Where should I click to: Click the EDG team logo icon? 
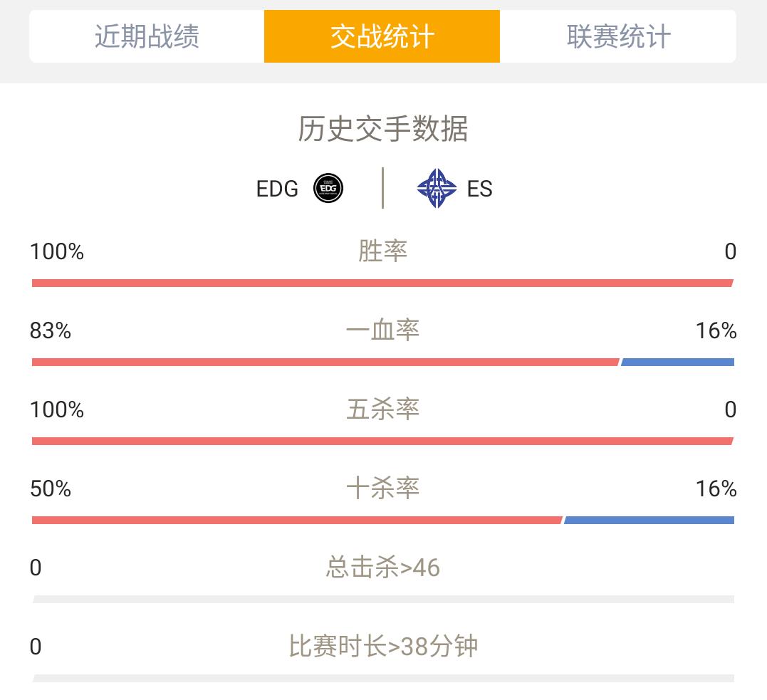tap(328, 189)
